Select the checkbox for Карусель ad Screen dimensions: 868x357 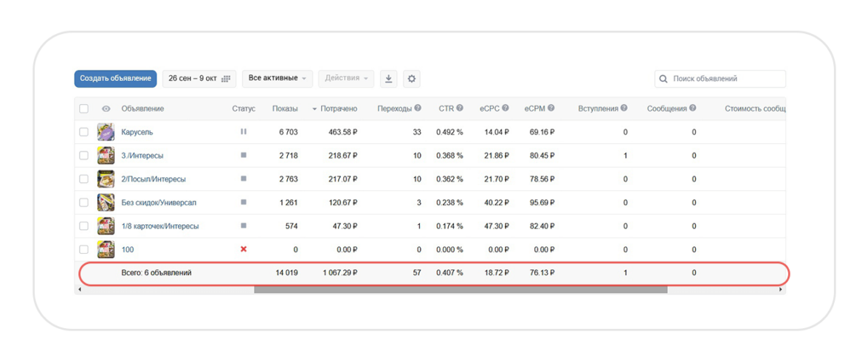pyautogui.click(x=84, y=132)
